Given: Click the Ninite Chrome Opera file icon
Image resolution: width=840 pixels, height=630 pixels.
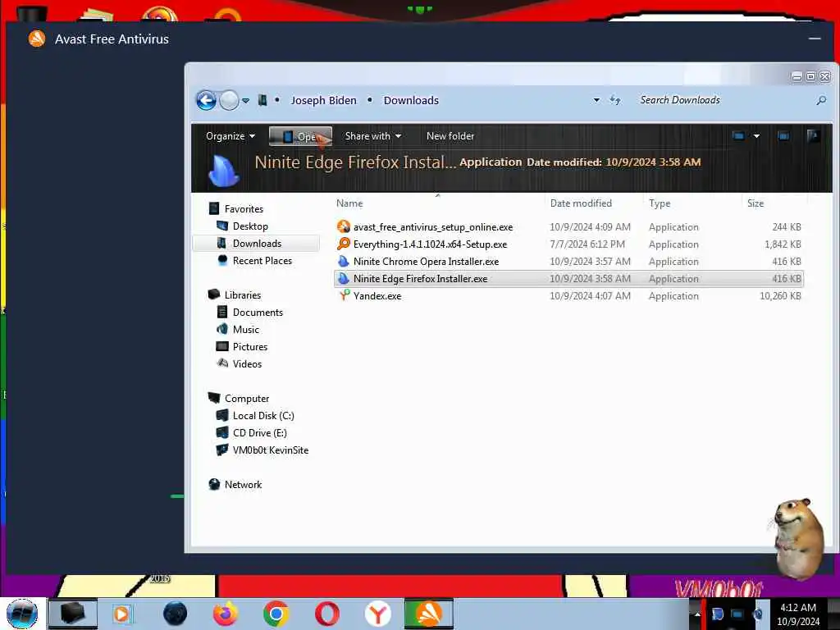Looking at the screenshot, I should click(344, 261).
